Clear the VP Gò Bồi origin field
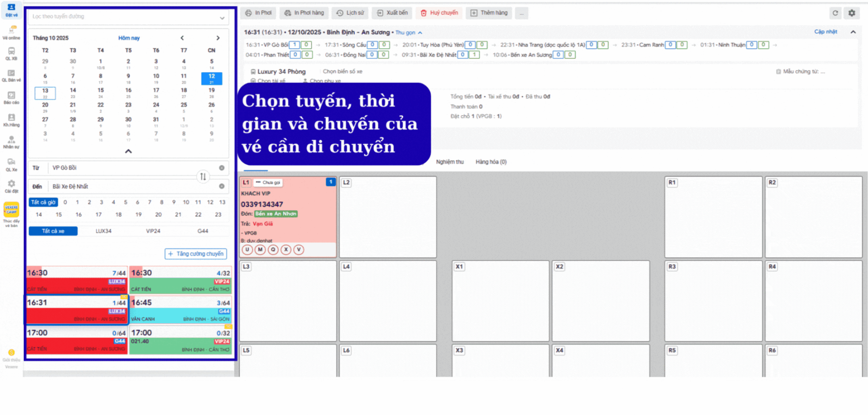Viewport: 868px width, 415px height. [222, 168]
